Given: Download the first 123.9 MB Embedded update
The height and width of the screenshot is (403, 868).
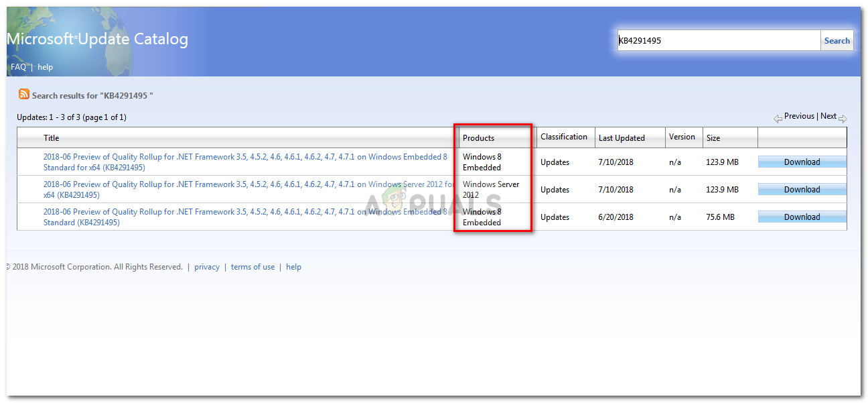Looking at the screenshot, I should pyautogui.click(x=802, y=162).
